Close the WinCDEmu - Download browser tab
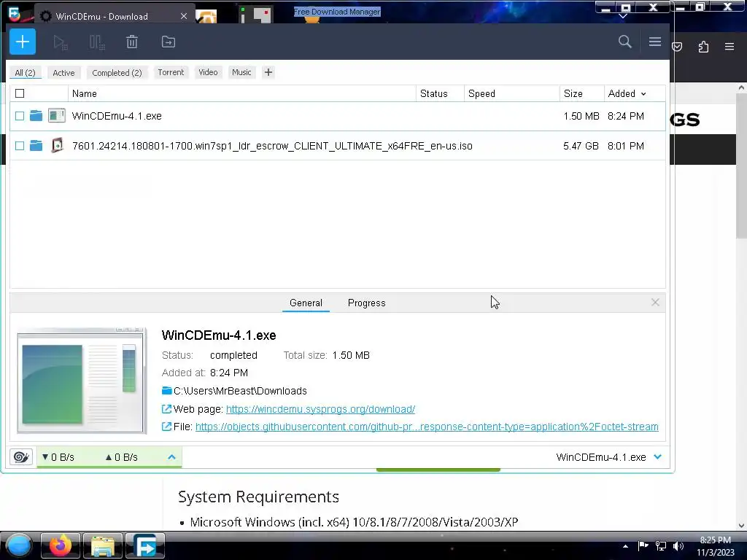747x560 pixels. pyautogui.click(x=184, y=16)
